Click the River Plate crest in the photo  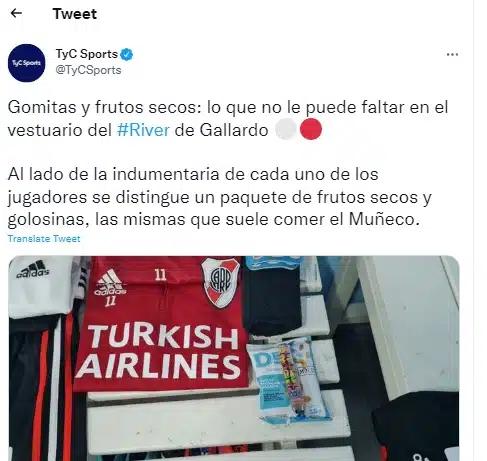tap(221, 282)
